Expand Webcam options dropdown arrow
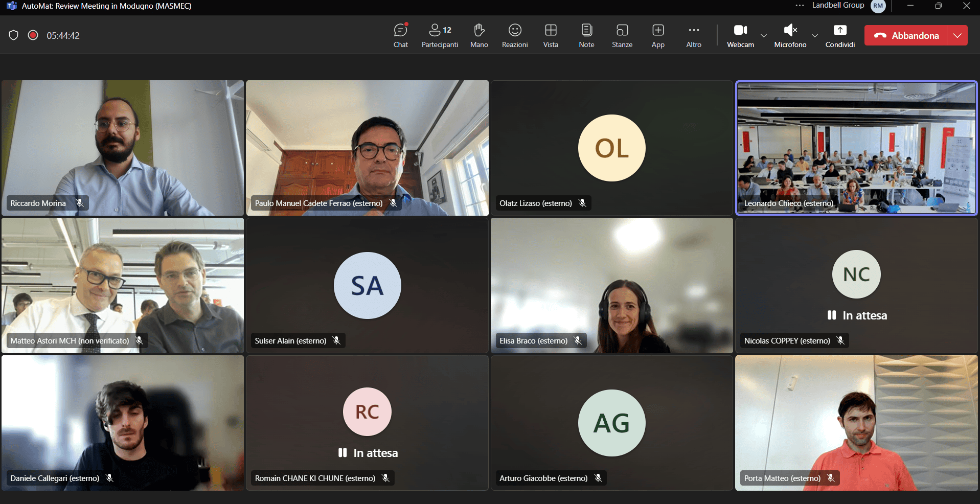The width and height of the screenshot is (980, 504). point(764,35)
